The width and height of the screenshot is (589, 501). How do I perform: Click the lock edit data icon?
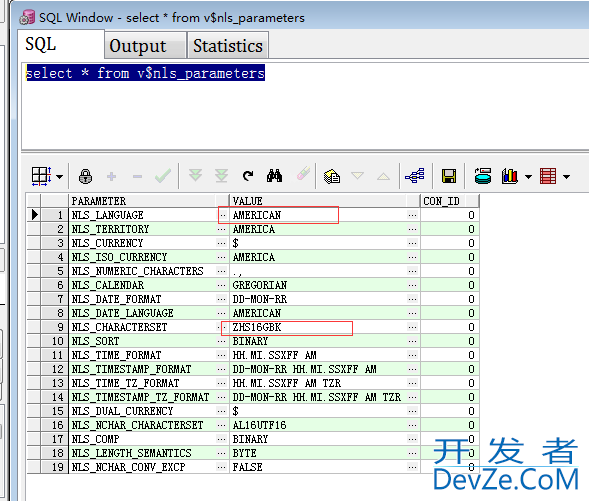[85, 176]
